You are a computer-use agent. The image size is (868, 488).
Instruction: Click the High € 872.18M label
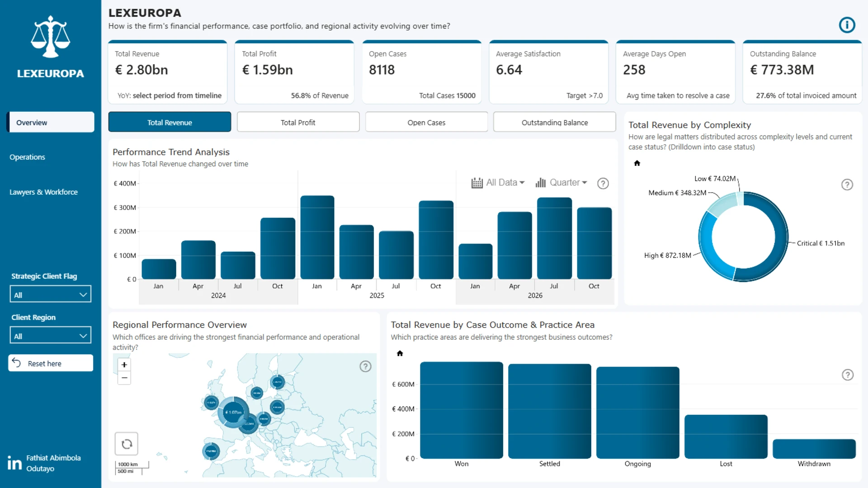[x=668, y=255]
